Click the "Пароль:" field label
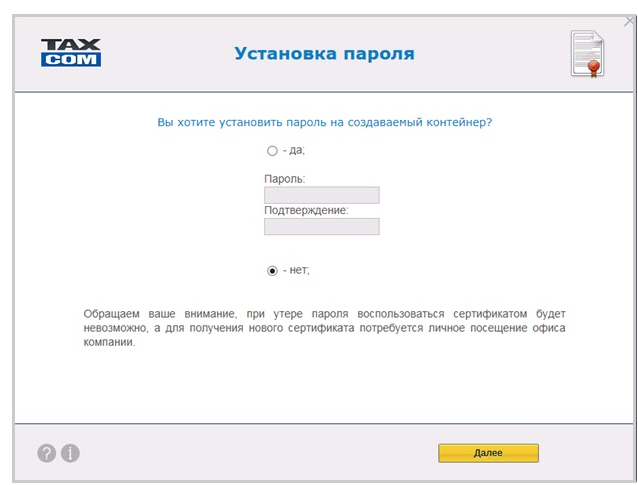This screenshot has height=485, width=638. tap(285, 179)
